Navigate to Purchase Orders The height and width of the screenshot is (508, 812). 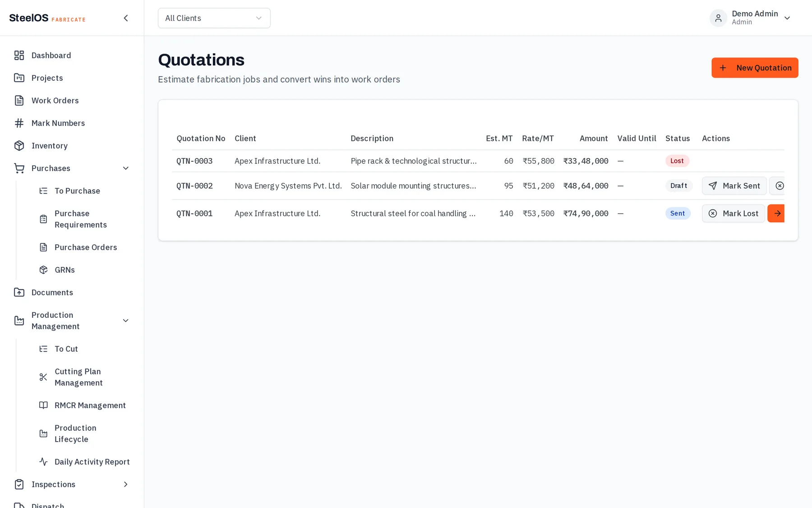pos(86,247)
